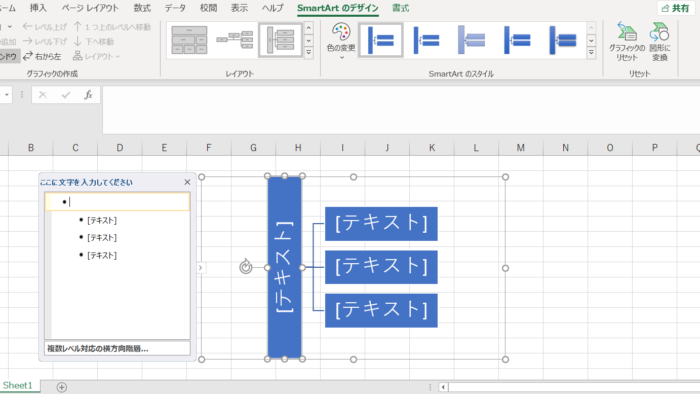Select column C header
This screenshot has height=394, width=700.
(x=75, y=148)
